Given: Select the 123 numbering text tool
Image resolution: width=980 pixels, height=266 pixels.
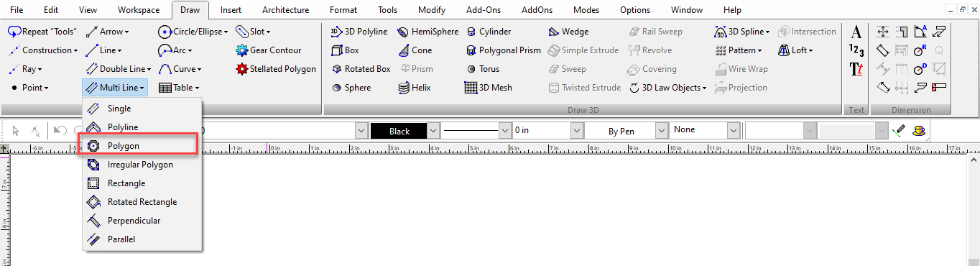Looking at the screenshot, I should coord(856,50).
